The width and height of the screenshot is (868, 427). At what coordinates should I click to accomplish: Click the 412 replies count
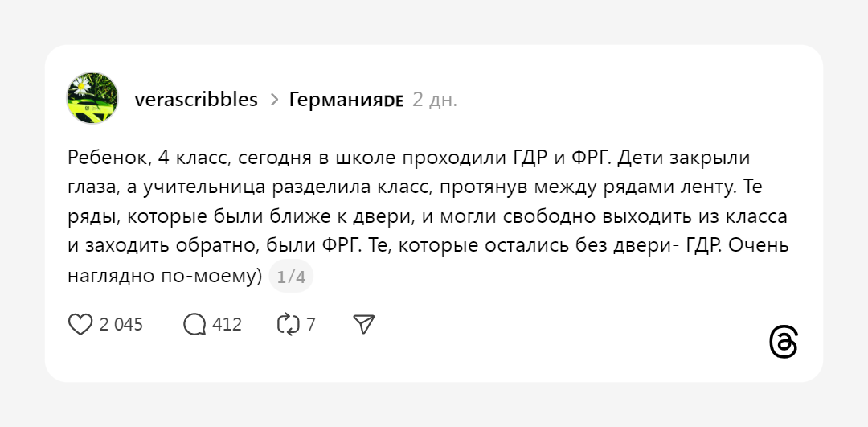[227, 325]
